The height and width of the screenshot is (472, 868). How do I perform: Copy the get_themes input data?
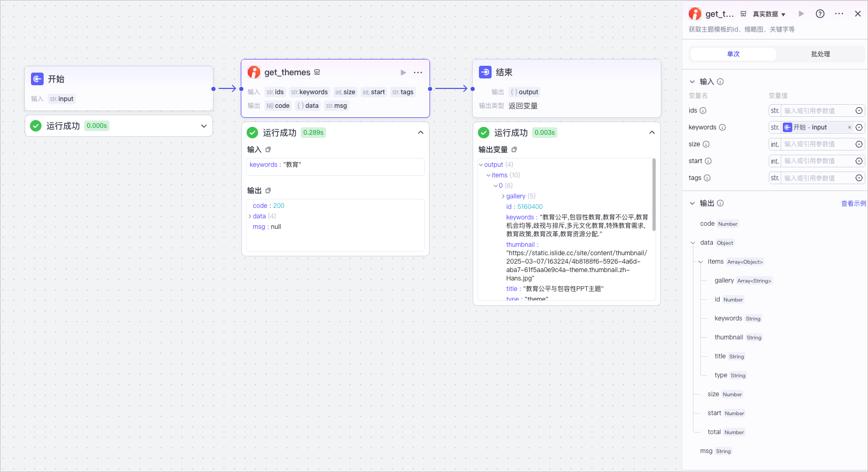[268, 149]
